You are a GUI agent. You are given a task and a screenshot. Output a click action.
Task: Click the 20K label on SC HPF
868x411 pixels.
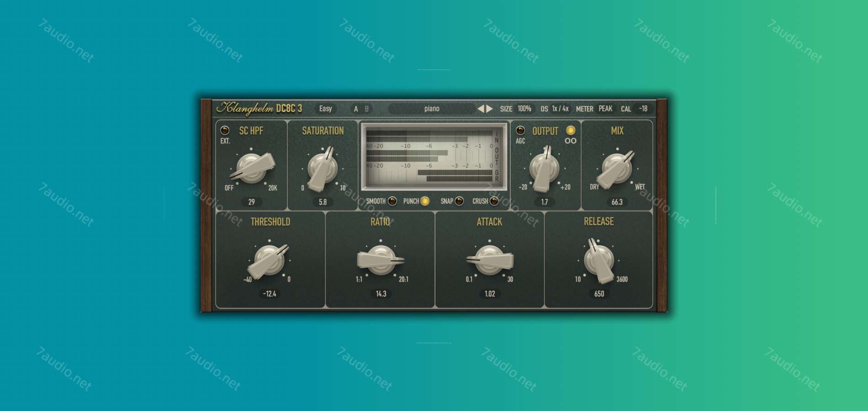pos(273,188)
